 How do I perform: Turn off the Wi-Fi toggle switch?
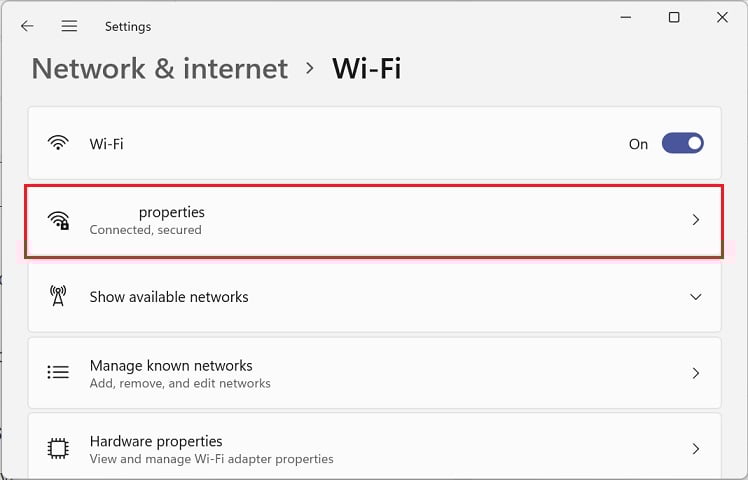click(x=683, y=143)
